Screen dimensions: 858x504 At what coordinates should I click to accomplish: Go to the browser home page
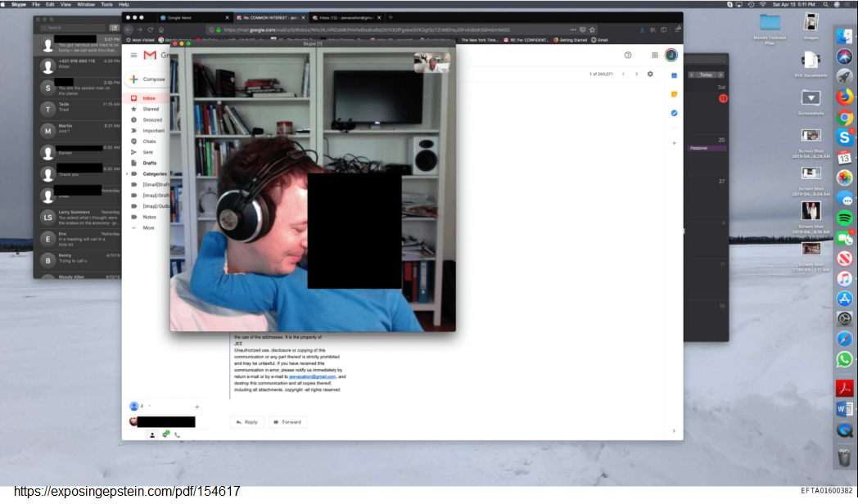160,30
